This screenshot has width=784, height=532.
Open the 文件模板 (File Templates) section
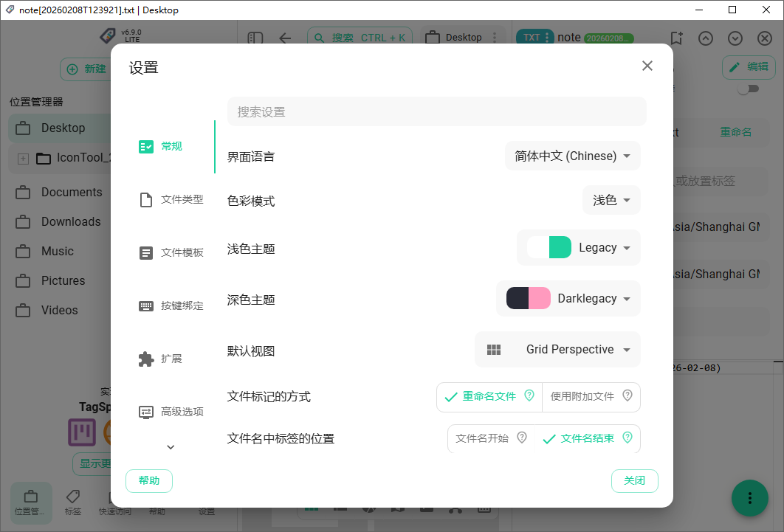(x=146, y=252)
